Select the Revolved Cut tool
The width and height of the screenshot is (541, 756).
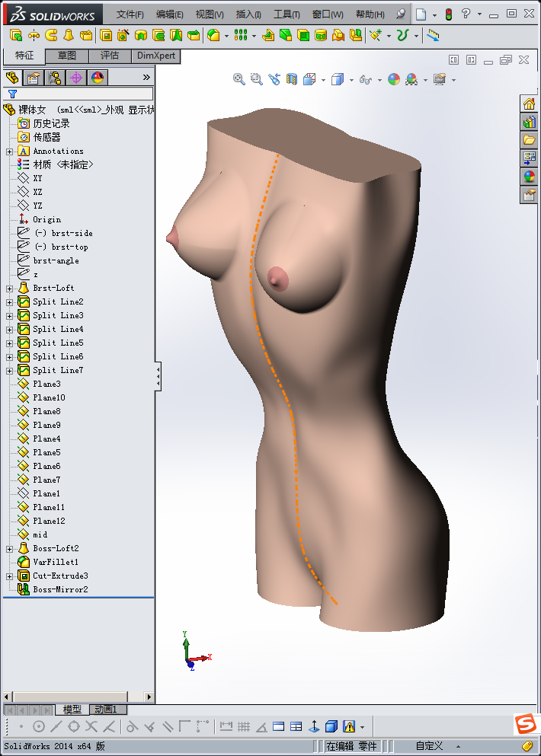coord(141,35)
